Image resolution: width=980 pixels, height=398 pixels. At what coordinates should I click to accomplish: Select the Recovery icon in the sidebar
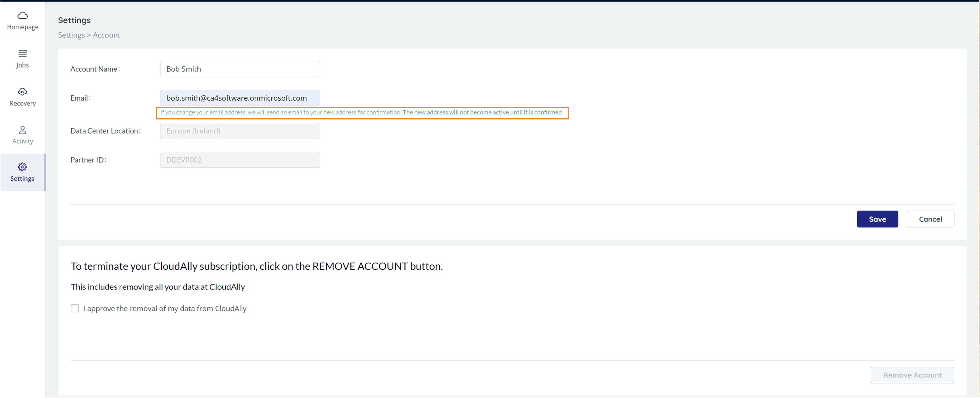tap(22, 92)
